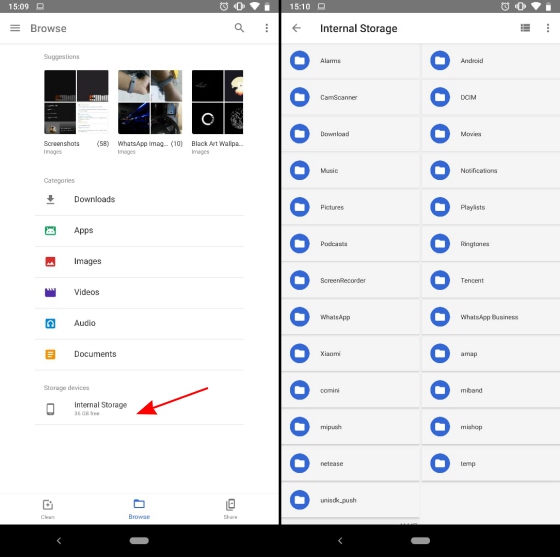This screenshot has width=560, height=557.
Task: Tap the red Images icon
Action: click(50, 261)
